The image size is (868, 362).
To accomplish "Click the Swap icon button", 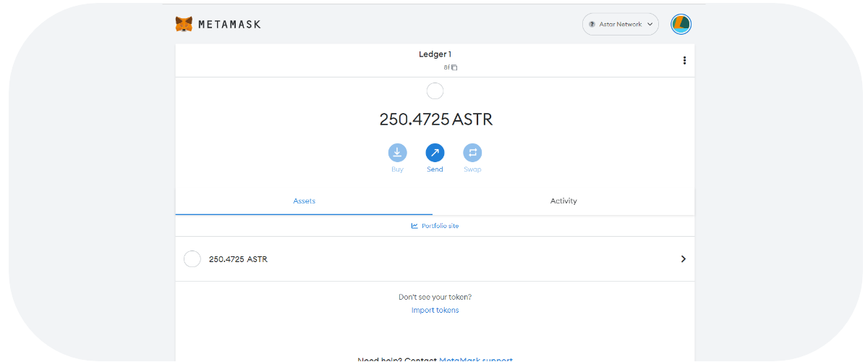I will click(472, 153).
